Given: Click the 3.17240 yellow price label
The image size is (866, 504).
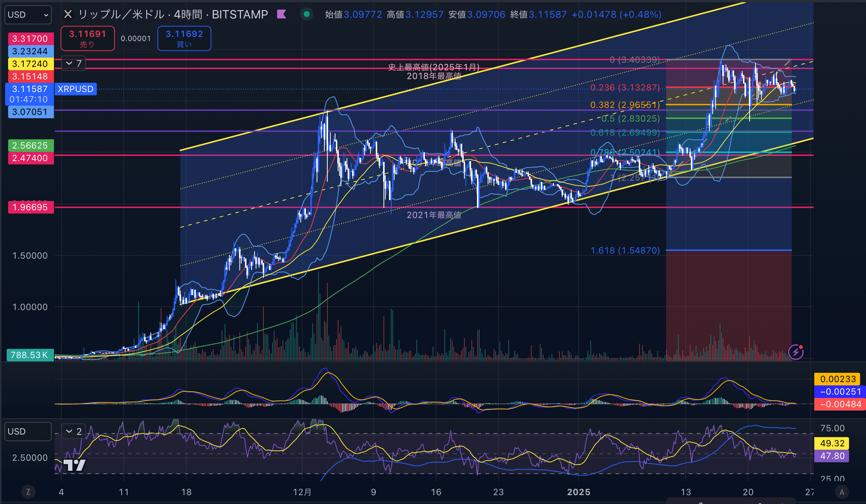Looking at the screenshot, I should [x=30, y=64].
